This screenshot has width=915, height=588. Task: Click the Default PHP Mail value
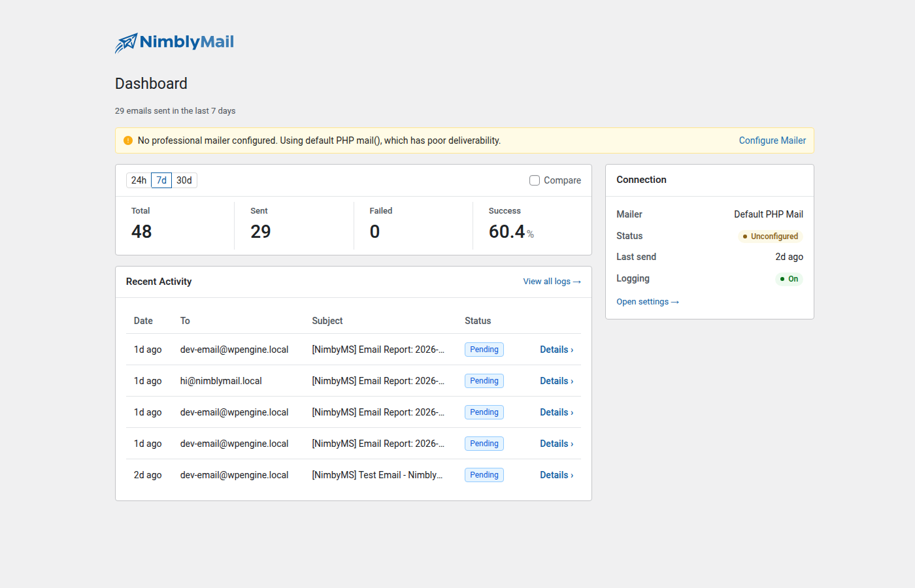[769, 214]
